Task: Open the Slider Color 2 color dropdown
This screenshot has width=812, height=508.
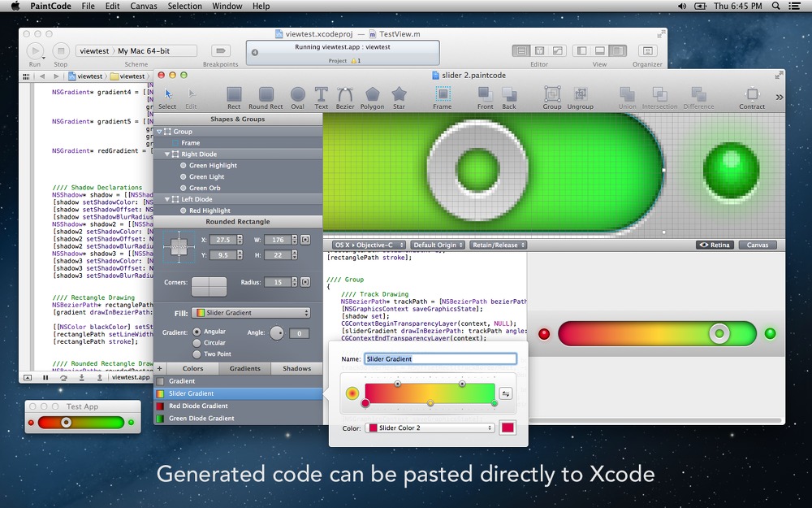Action: (430, 428)
